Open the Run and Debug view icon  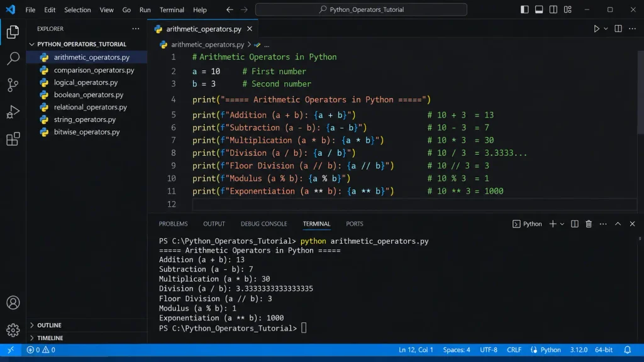pyautogui.click(x=13, y=112)
